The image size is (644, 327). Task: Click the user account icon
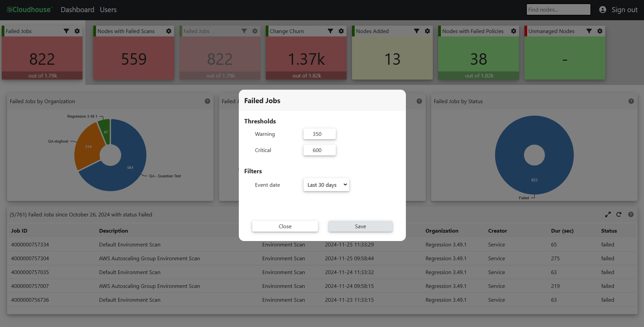point(603,10)
